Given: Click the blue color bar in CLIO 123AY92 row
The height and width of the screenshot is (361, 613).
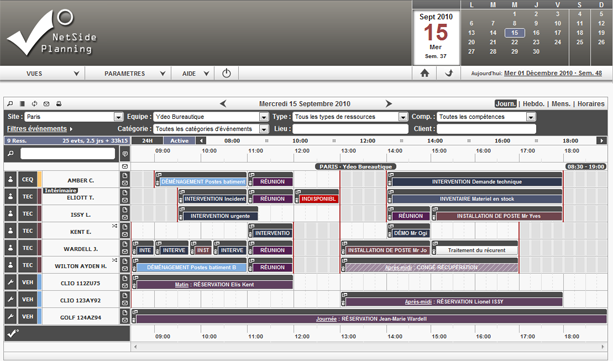Looking at the screenshot, I should (40, 300).
